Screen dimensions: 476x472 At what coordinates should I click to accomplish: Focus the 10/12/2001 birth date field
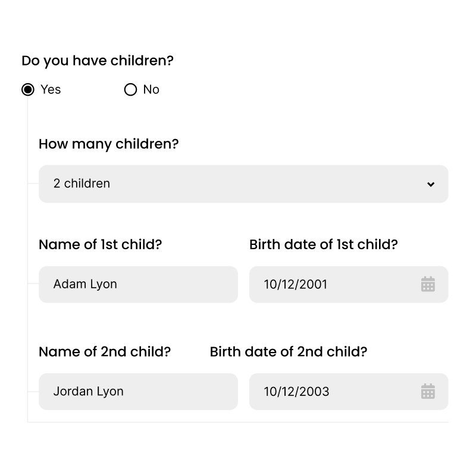349,284
